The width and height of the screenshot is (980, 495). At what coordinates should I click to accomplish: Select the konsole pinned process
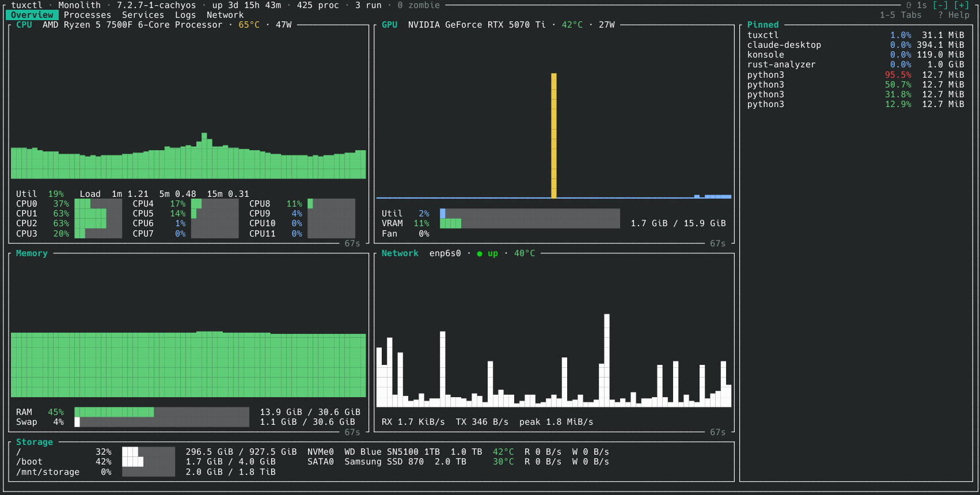tap(856, 55)
